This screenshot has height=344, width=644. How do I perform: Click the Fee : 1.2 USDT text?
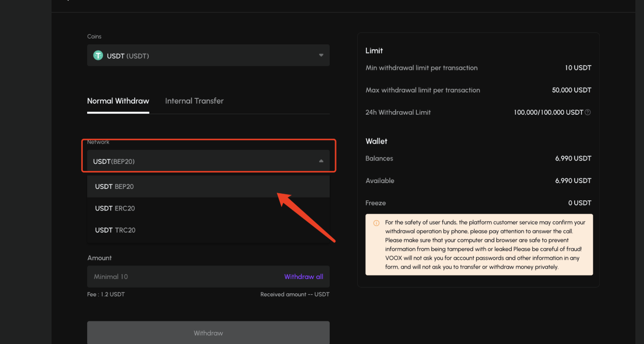pyautogui.click(x=106, y=294)
